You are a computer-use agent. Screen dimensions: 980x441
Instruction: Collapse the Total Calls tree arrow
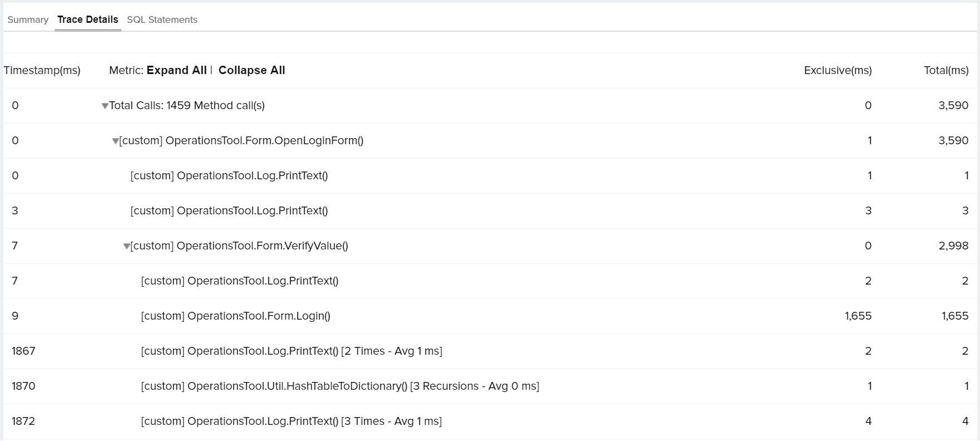[x=105, y=106]
